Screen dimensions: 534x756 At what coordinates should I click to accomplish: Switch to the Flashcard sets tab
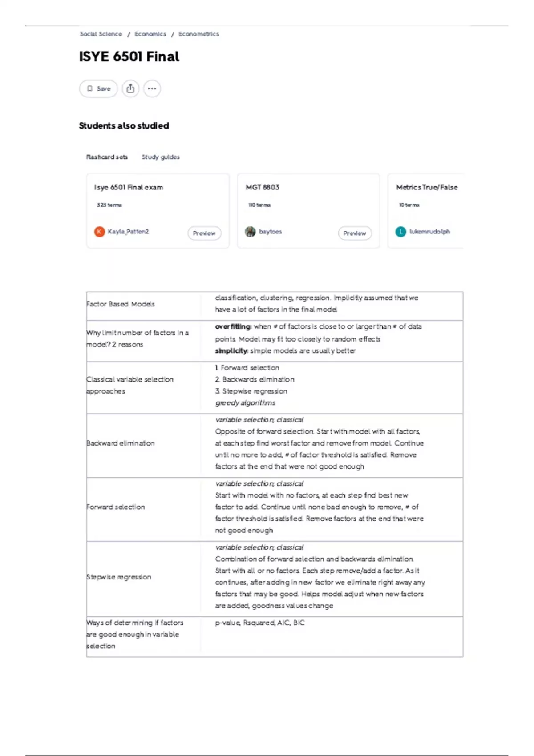(107, 157)
